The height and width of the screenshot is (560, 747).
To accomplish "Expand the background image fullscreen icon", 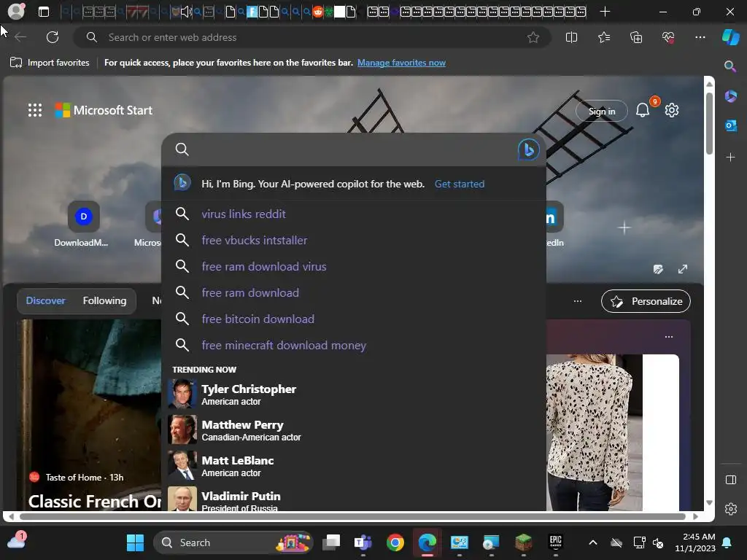I will 683,269.
